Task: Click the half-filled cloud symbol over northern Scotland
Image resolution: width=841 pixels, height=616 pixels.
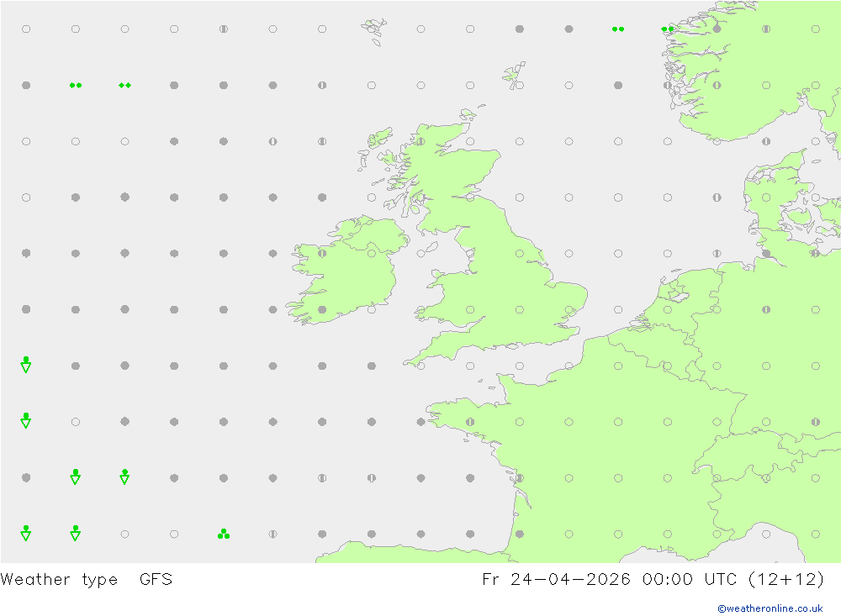Action: coord(421,141)
